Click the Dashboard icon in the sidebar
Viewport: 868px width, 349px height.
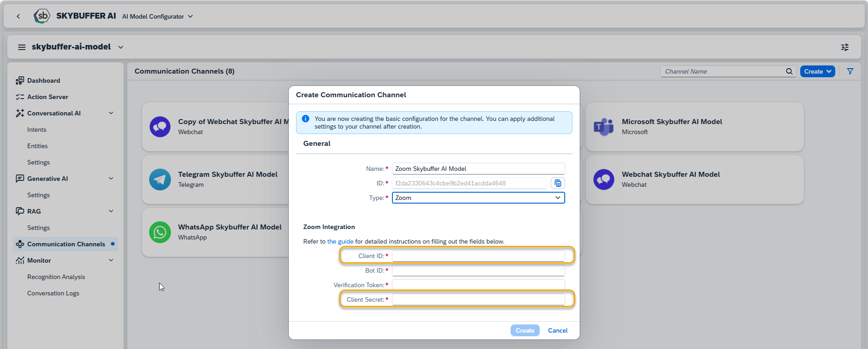20,80
